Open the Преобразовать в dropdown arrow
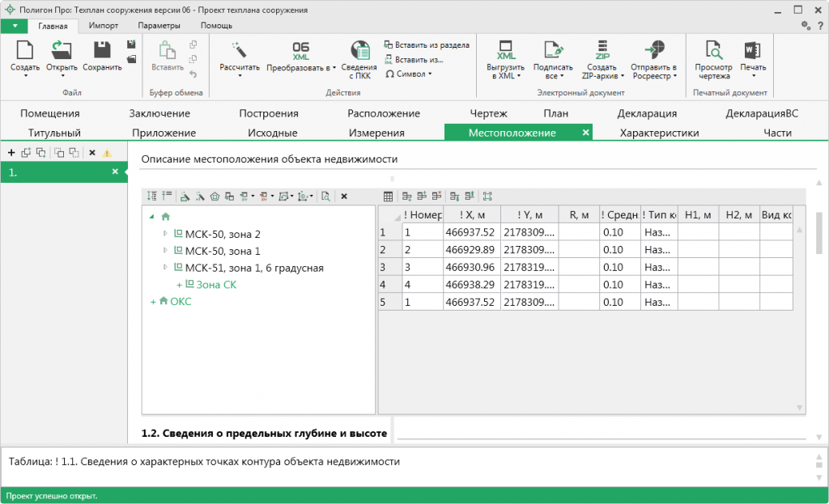The width and height of the screenshot is (829, 504). tap(334, 68)
